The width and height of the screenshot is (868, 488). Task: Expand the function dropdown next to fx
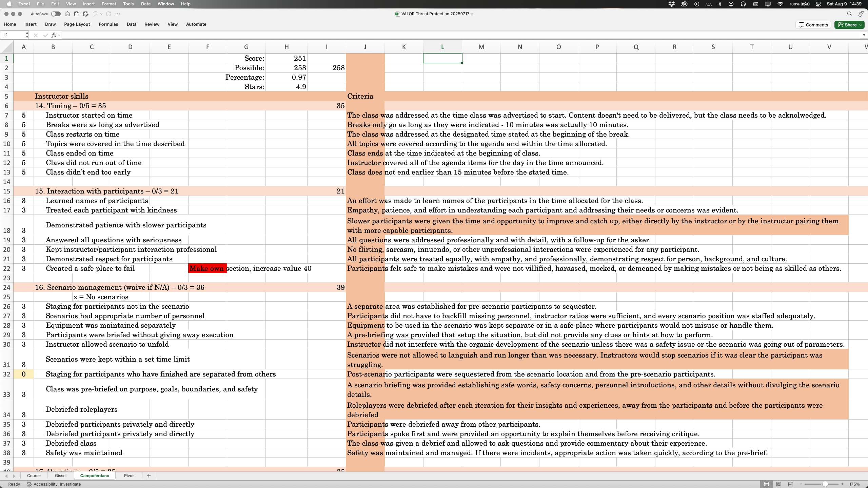coord(59,35)
